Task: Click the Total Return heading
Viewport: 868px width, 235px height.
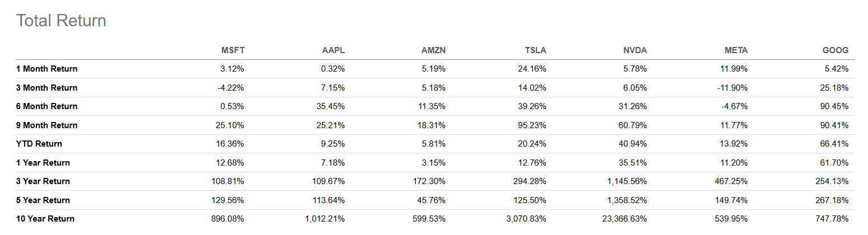Action: pyautogui.click(x=61, y=21)
